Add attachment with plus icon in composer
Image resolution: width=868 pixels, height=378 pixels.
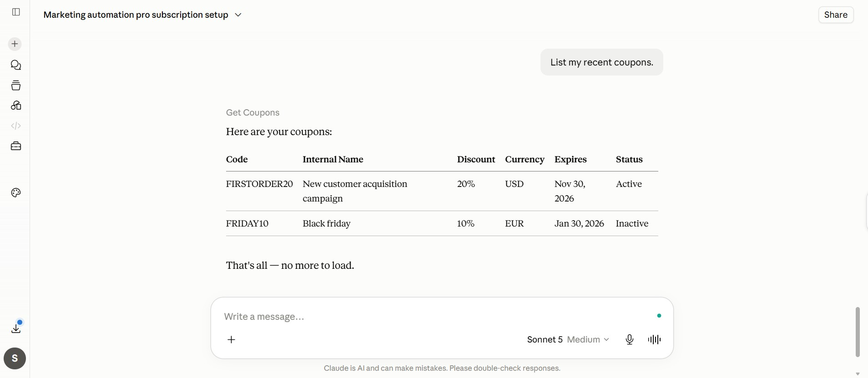(x=232, y=340)
